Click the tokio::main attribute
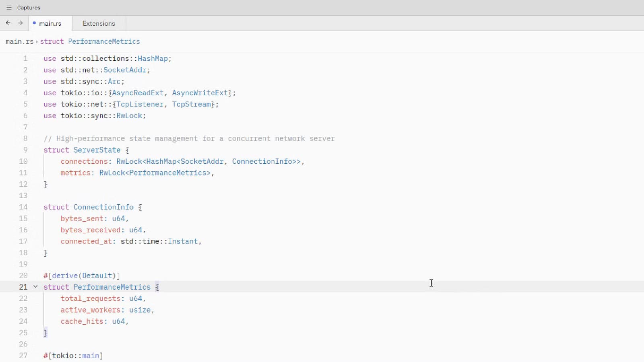The height and width of the screenshot is (362, 644). click(x=73, y=356)
